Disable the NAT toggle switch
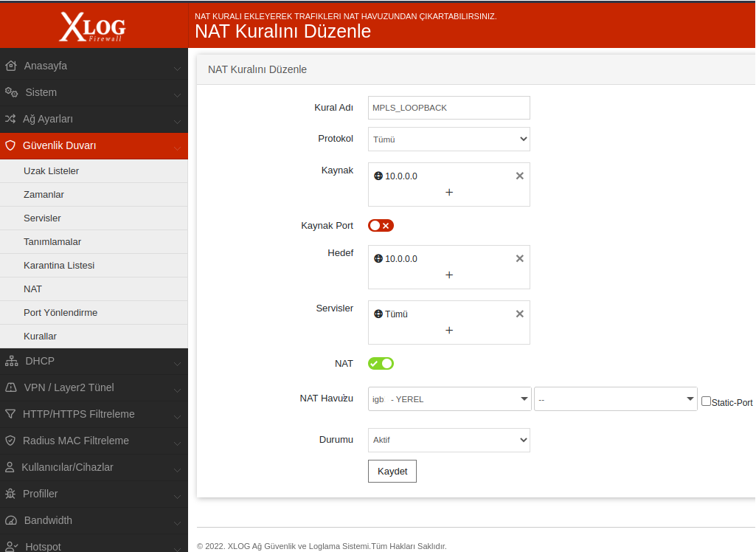The image size is (756, 552). (x=381, y=363)
